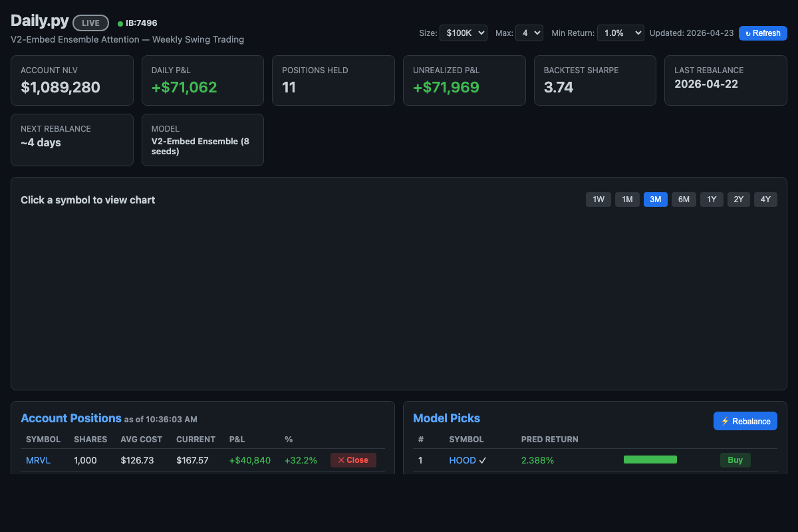Open the MRVL symbol chart link
Viewport: 798px width, 532px height.
pos(38,460)
